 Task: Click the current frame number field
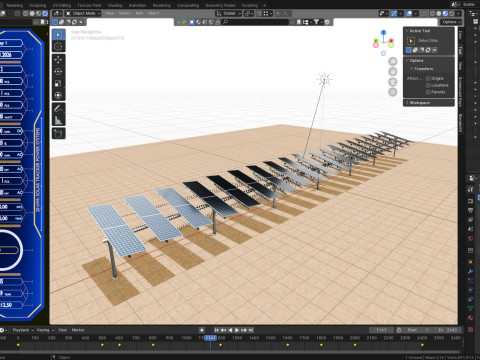[382, 330]
